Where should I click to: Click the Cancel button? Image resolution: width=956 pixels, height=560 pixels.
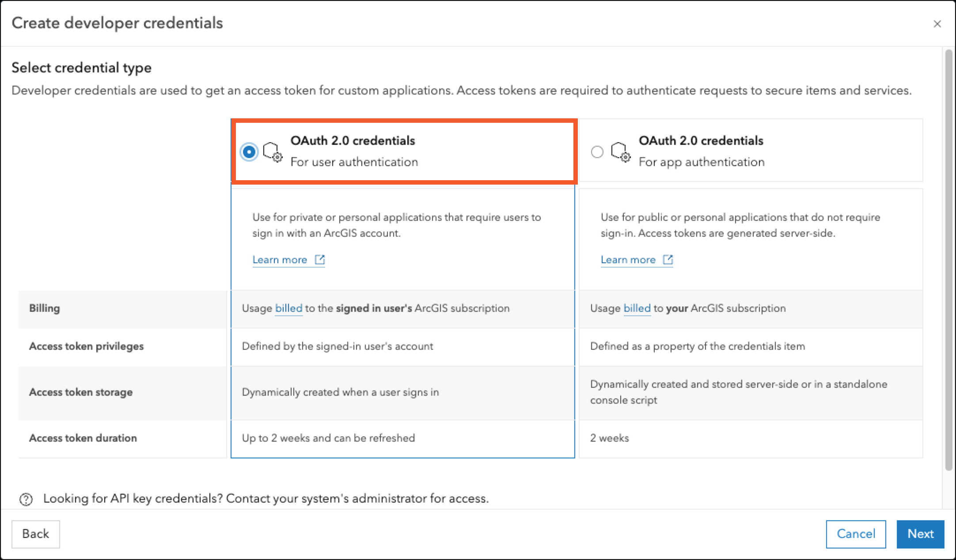(856, 534)
